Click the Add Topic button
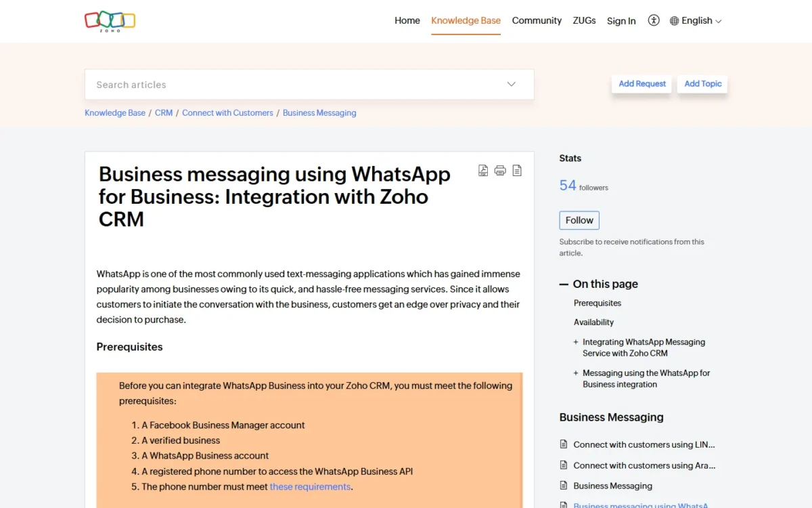812x508 pixels. pos(702,84)
